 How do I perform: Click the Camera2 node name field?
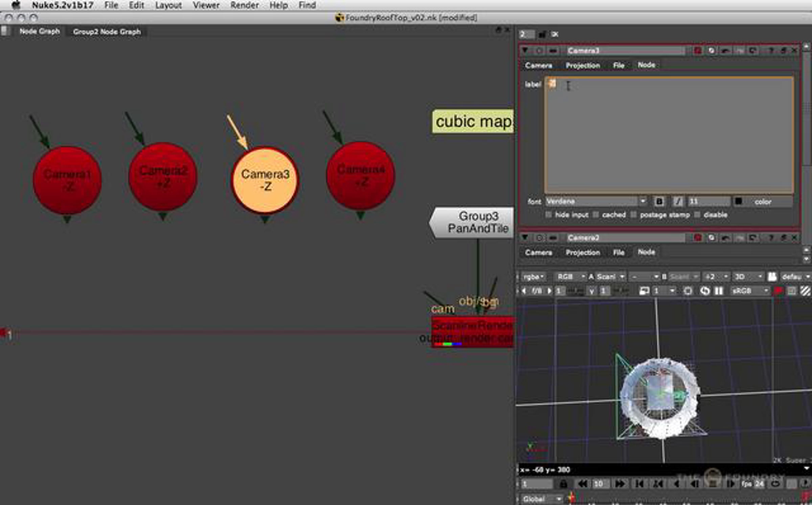coord(626,238)
